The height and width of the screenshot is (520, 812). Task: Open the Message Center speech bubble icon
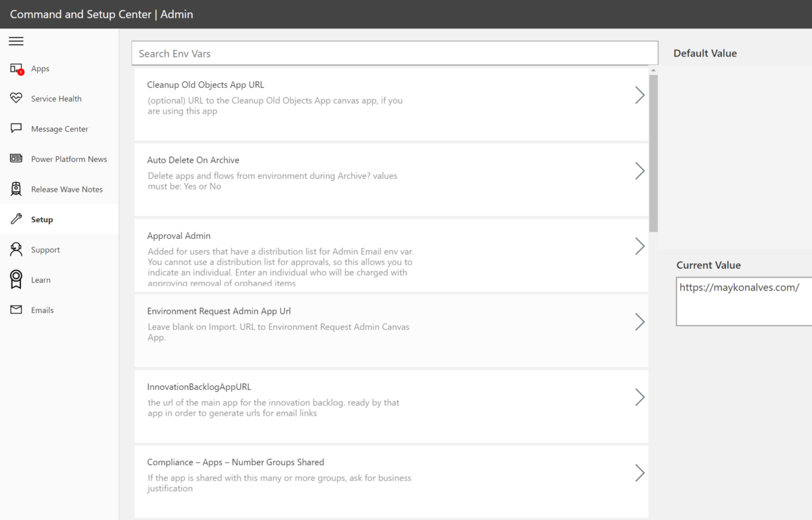16,128
